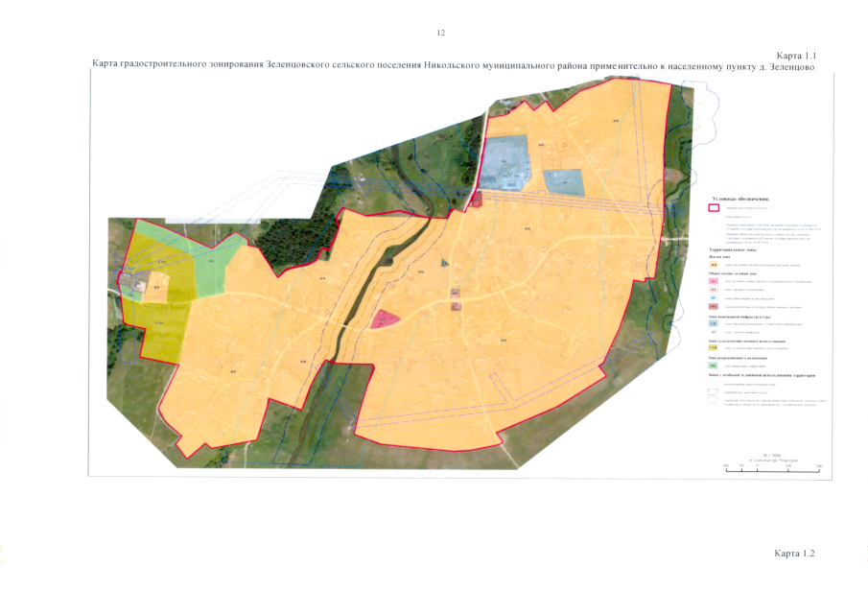The width and height of the screenshot is (868, 614).
Task: Click the smaller blue rectangular zone
Action: [x=562, y=180]
